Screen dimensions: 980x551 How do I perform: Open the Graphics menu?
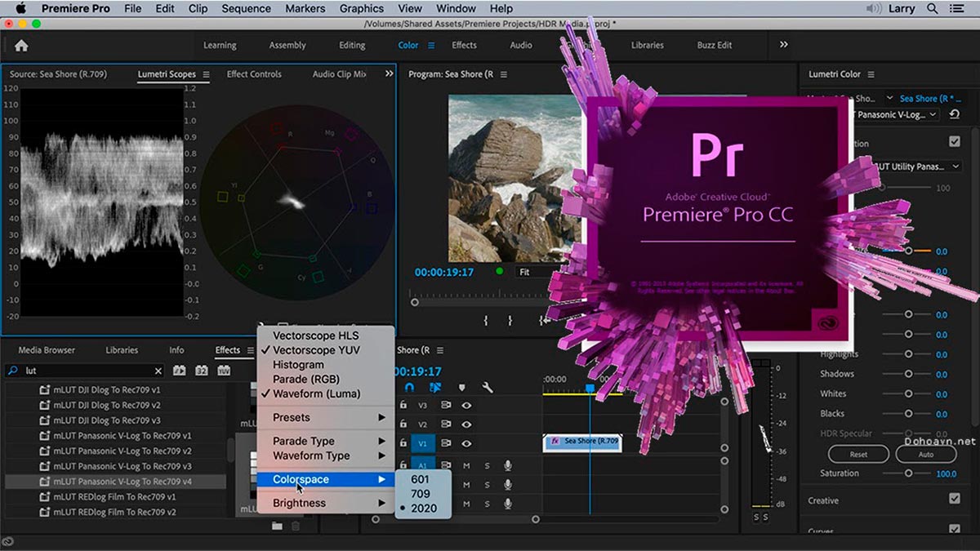coord(362,9)
